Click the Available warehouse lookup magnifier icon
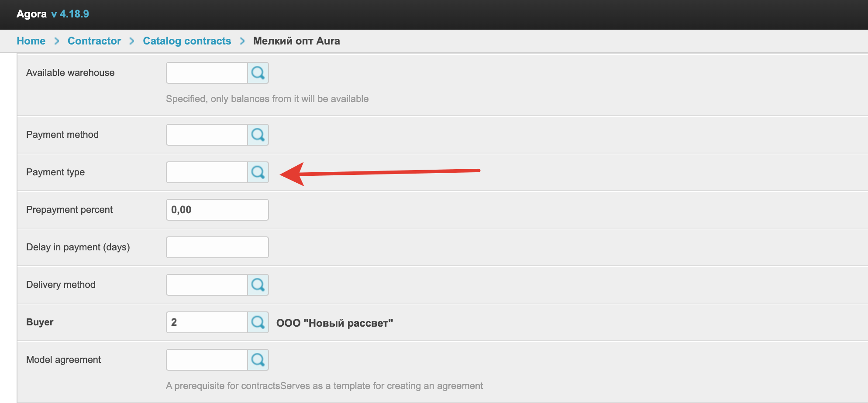 [x=258, y=73]
